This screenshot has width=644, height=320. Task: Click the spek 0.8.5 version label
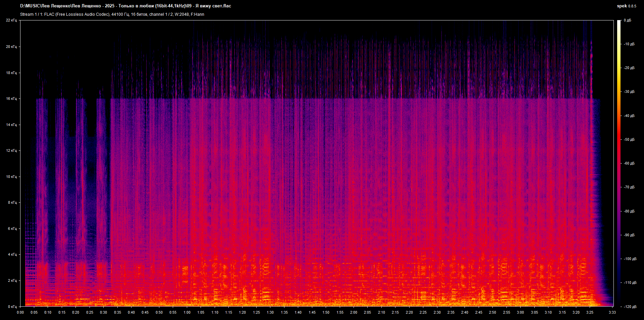pyautogui.click(x=626, y=6)
